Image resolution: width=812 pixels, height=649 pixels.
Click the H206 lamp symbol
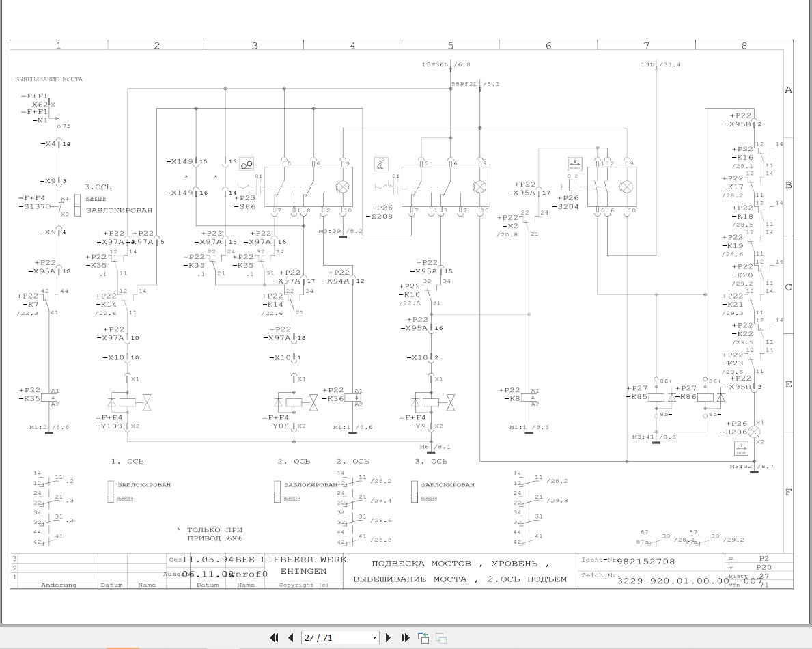click(754, 432)
